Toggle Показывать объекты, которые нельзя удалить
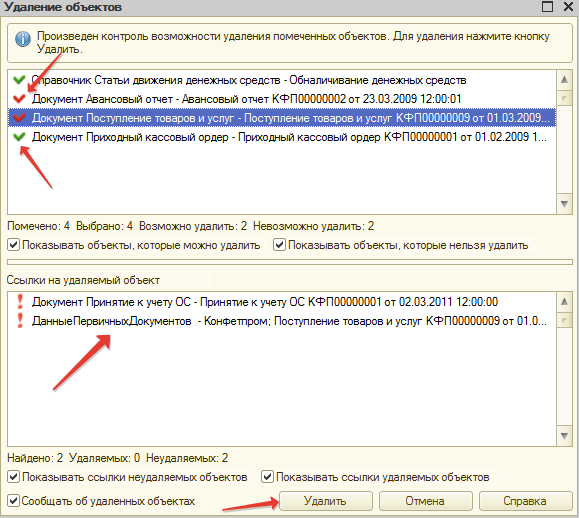The image size is (579, 518). tap(280, 245)
